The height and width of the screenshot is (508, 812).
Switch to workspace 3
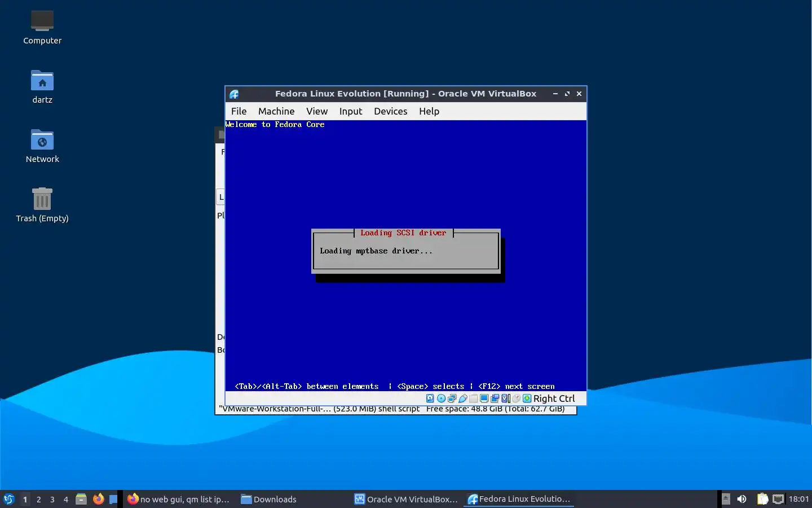click(x=52, y=499)
